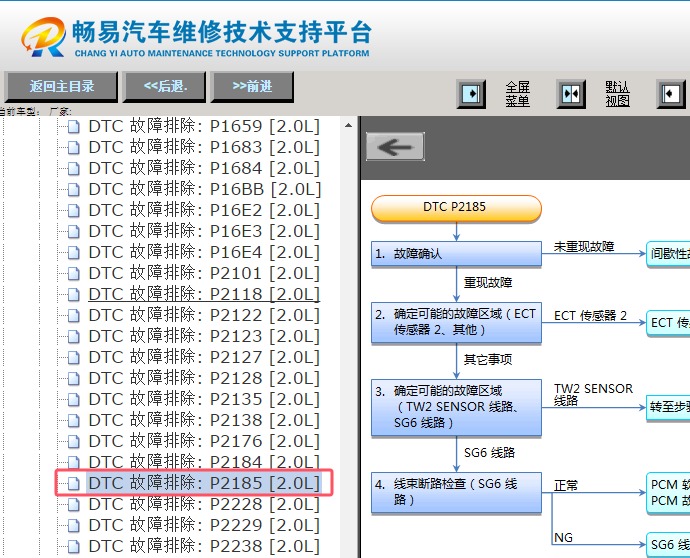Click flowchart step 3 TW2 SENSOR 线路 box
The width and height of the screenshot is (690, 558).
pyautogui.click(x=456, y=407)
